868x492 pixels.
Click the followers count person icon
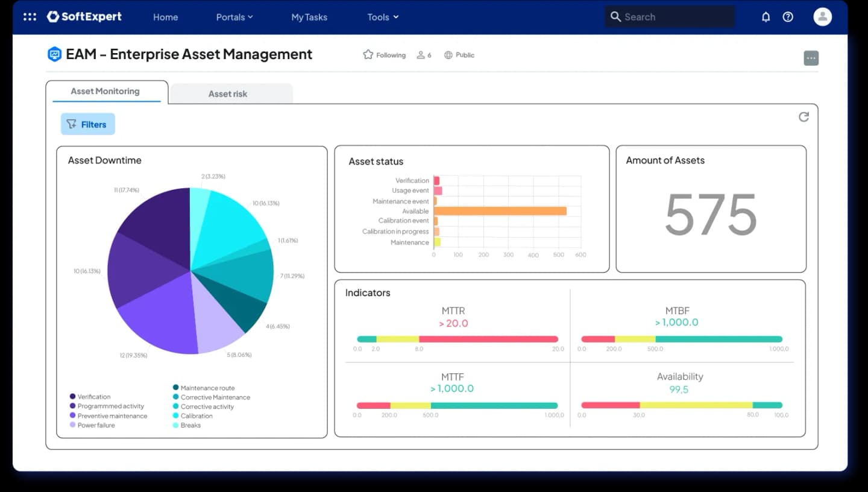pos(420,55)
